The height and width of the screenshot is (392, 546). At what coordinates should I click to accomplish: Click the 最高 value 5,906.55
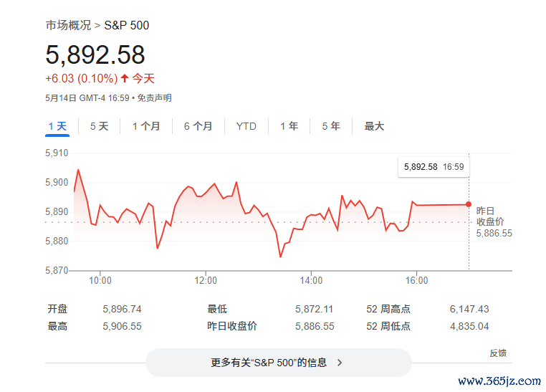point(122,326)
